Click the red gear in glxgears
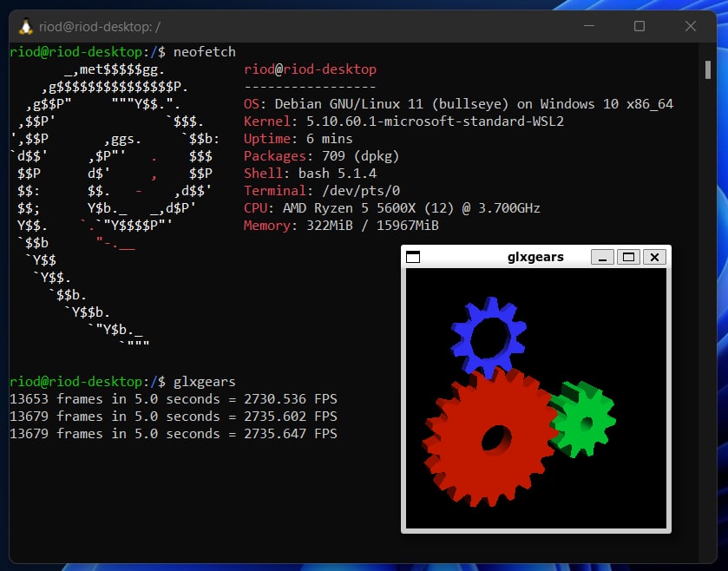Screen dimensions: 728x571 coord(490,437)
